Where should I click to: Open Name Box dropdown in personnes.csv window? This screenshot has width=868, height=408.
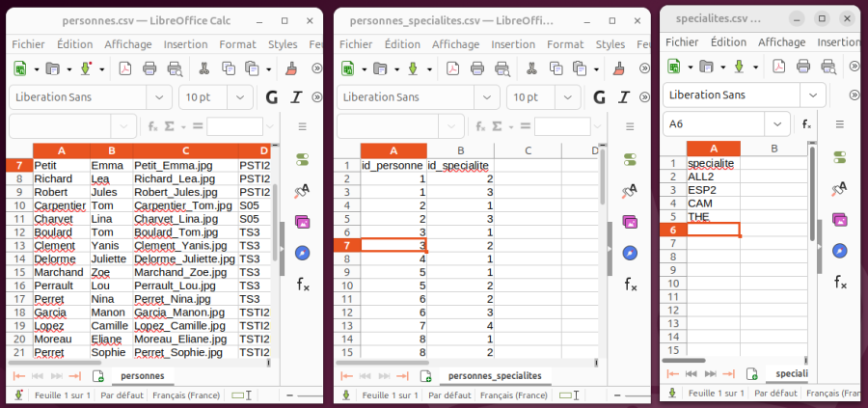[123, 126]
